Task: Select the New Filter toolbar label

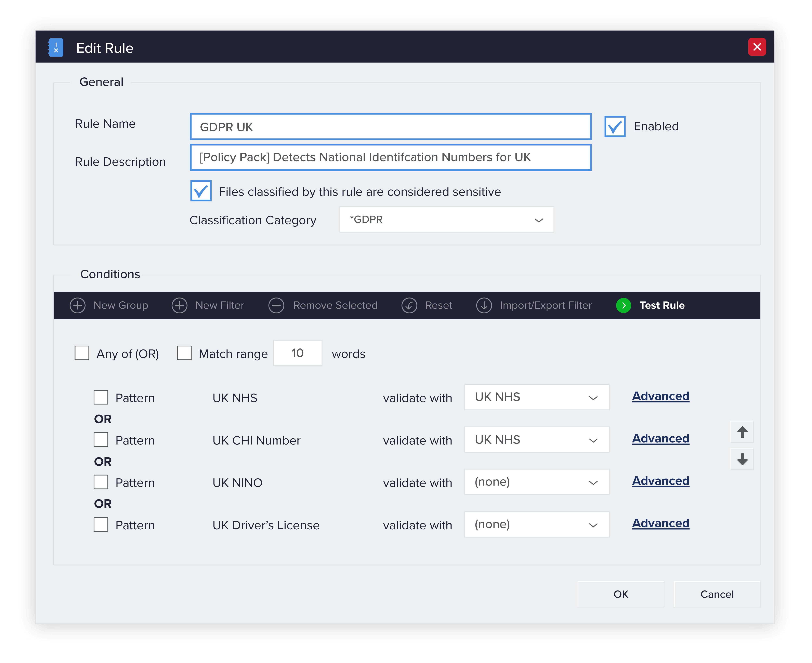Action: click(220, 306)
